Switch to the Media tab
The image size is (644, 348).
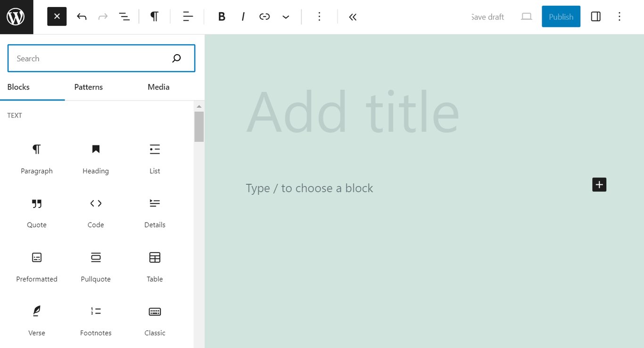(x=158, y=87)
